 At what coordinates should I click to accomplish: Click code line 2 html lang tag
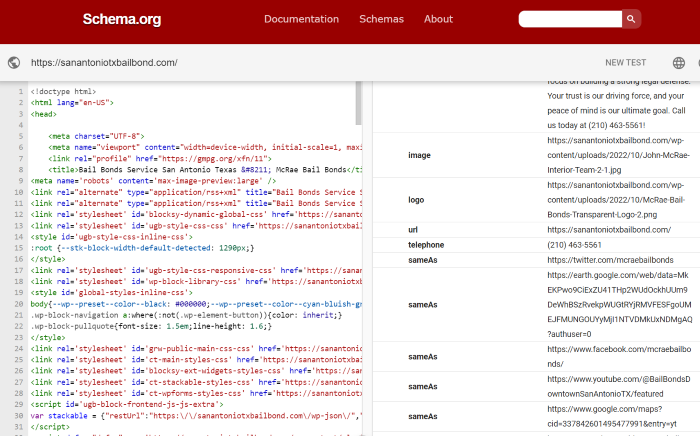72,103
